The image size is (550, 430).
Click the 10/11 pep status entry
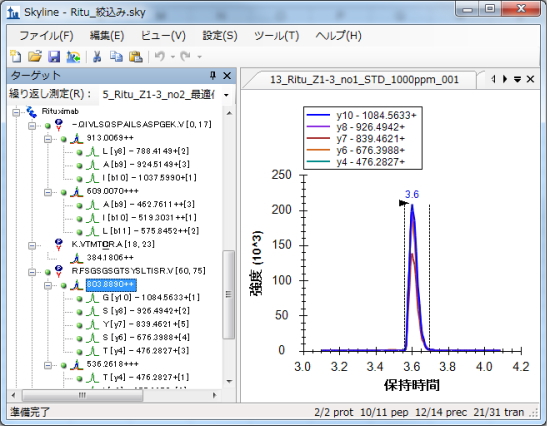tap(384, 412)
